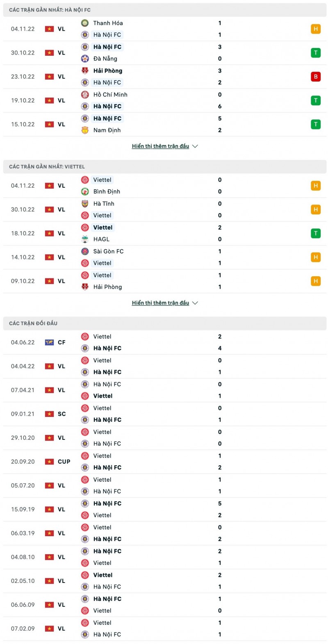Click the Hà Tĩnh team crest
The height and width of the screenshot is (644, 328).
click(85, 204)
